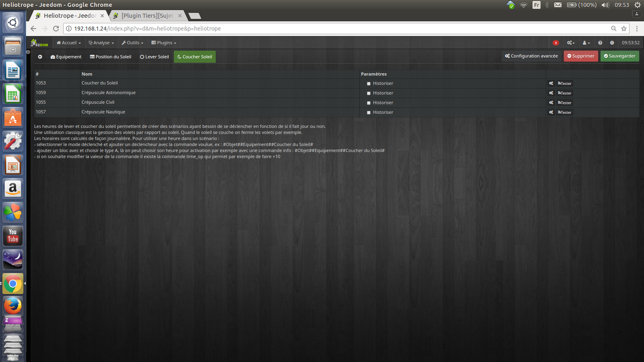The image size is (644, 362).
Task: Click the question mark help icon
Action: click(x=600, y=43)
